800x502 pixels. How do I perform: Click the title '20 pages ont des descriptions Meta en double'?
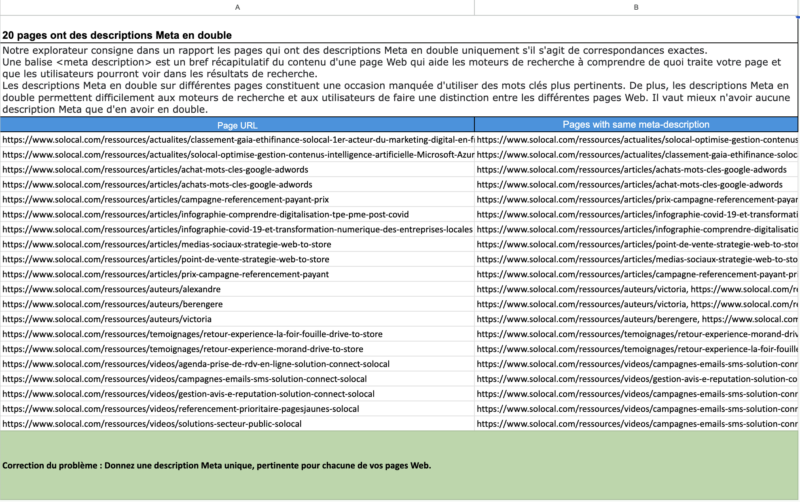tap(117, 35)
